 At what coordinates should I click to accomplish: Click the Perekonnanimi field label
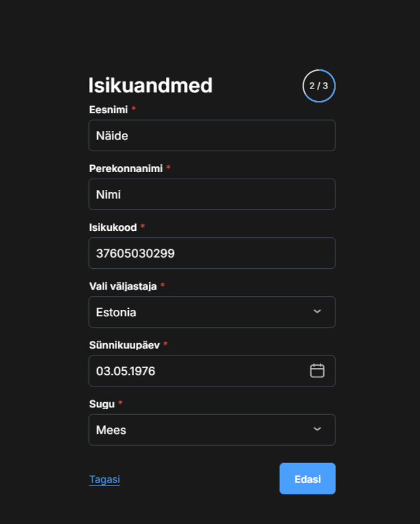pyautogui.click(x=126, y=169)
